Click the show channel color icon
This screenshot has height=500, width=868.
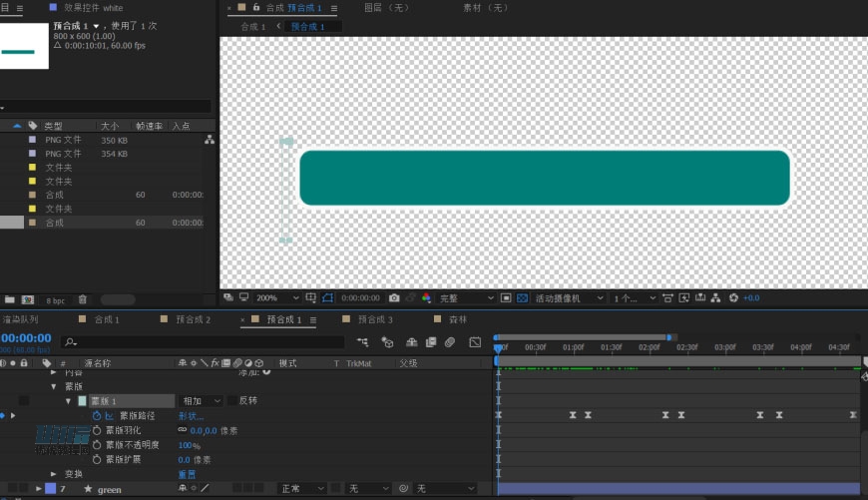tap(426, 298)
